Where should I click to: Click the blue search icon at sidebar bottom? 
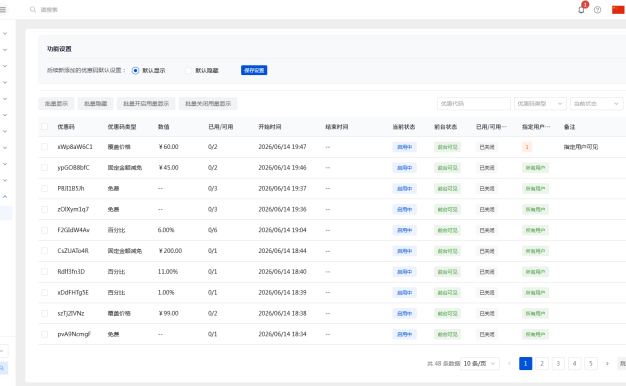2,368
